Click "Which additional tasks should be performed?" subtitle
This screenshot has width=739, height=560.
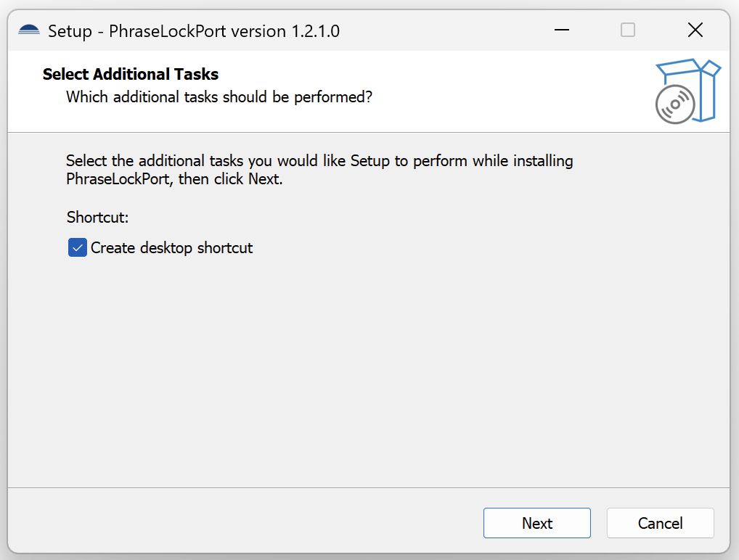click(219, 96)
